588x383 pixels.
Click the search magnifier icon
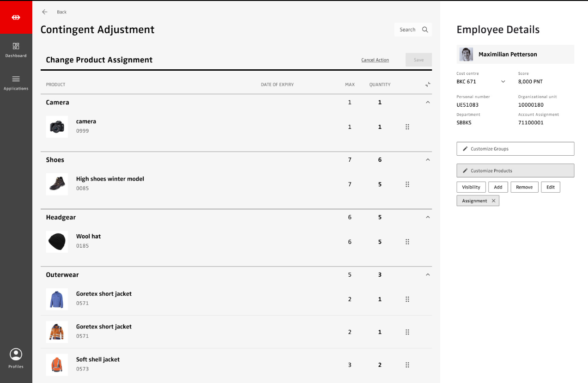(425, 30)
